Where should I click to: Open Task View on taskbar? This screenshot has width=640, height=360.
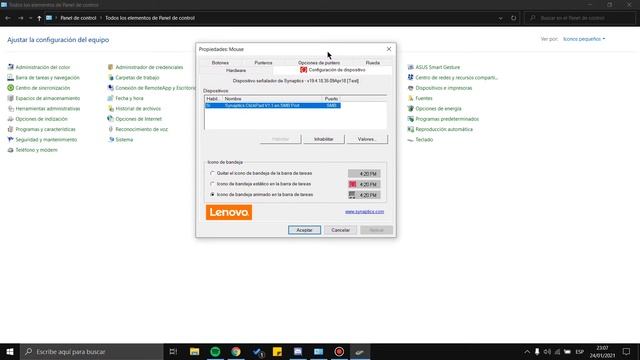tap(173, 351)
